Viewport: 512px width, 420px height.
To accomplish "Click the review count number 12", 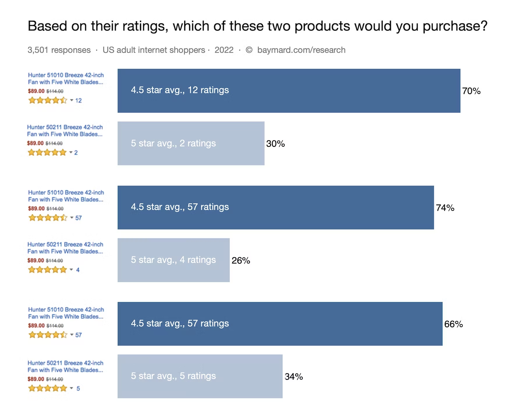I will 79,100.
